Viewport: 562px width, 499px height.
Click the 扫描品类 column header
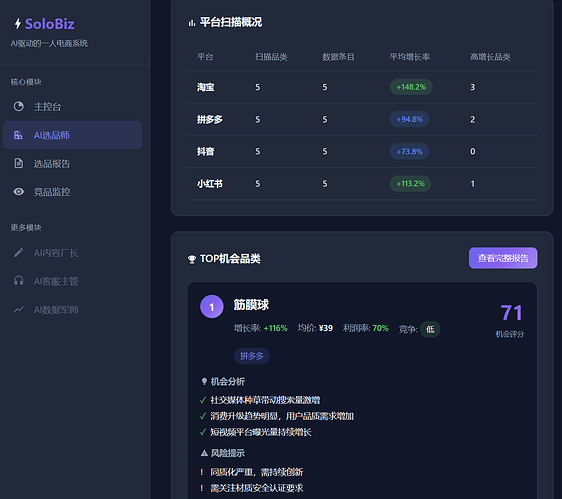coord(271,57)
